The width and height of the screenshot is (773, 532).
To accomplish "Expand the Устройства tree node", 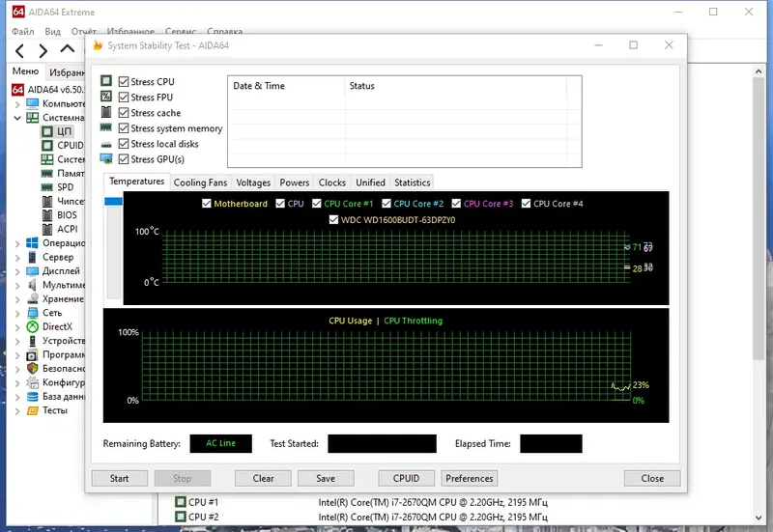I will click(x=17, y=341).
